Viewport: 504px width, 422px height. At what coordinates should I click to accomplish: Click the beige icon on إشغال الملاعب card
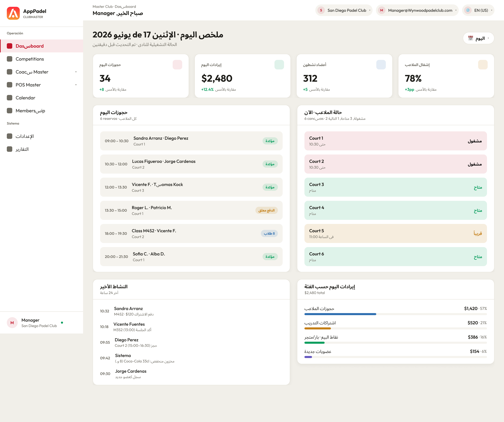pyautogui.click(x=483, y=65)
